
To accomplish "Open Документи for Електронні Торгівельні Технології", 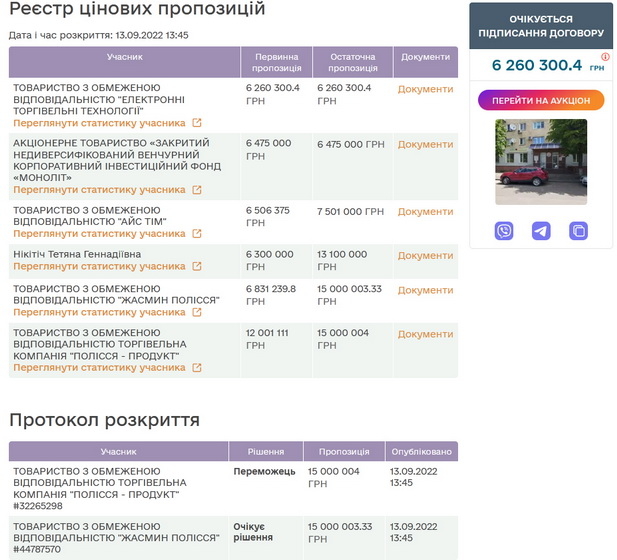I will click(425, 90).
